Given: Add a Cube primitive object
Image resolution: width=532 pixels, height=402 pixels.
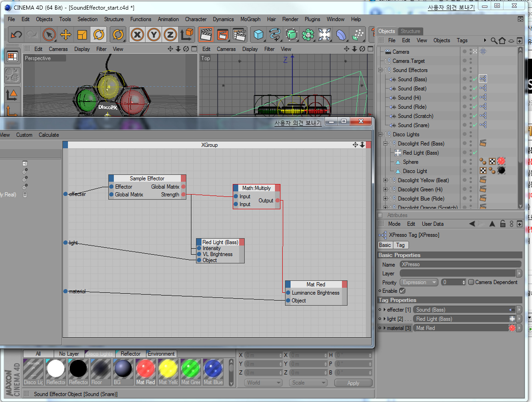Looking at the screenshot, I should pyautogui.click(x=258, y=34).
